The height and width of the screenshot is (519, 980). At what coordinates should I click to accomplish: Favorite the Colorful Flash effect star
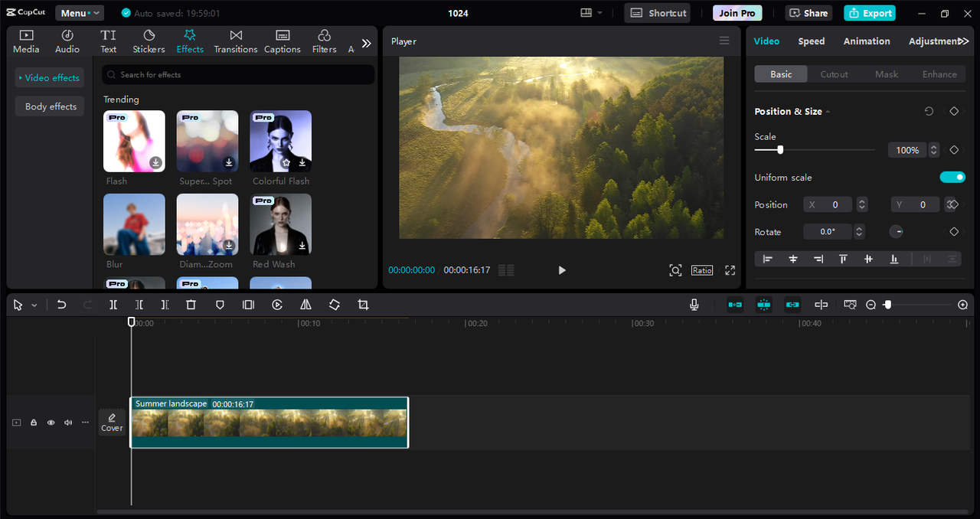[286, 162]
